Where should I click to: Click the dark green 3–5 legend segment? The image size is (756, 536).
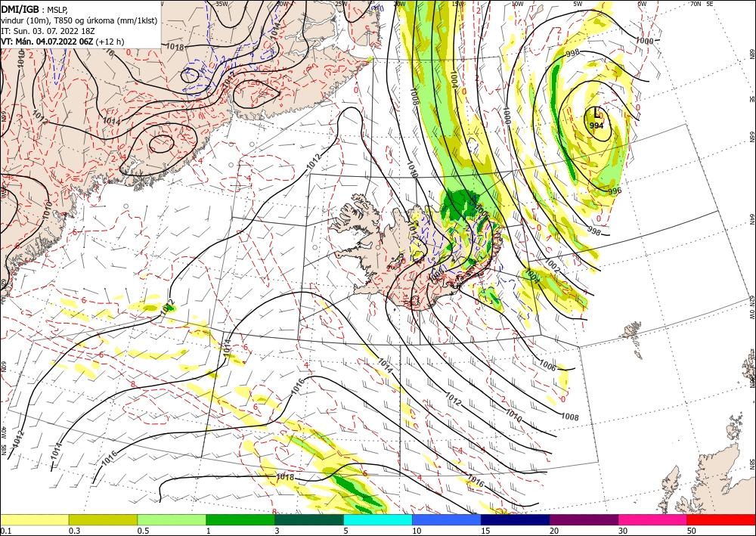click(x=309, y=519)
